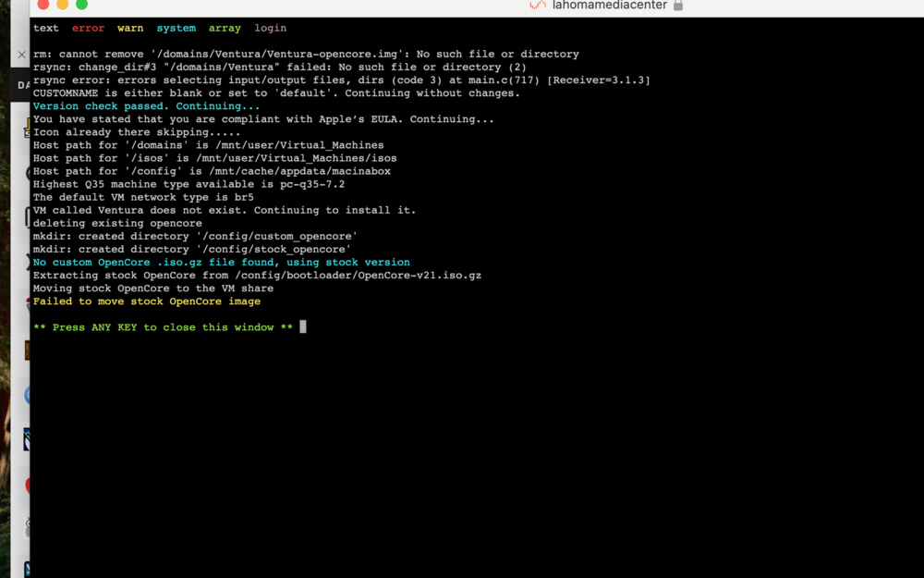
Task: Click the X close icon left of terminal
Action: [x=22, y=55]
